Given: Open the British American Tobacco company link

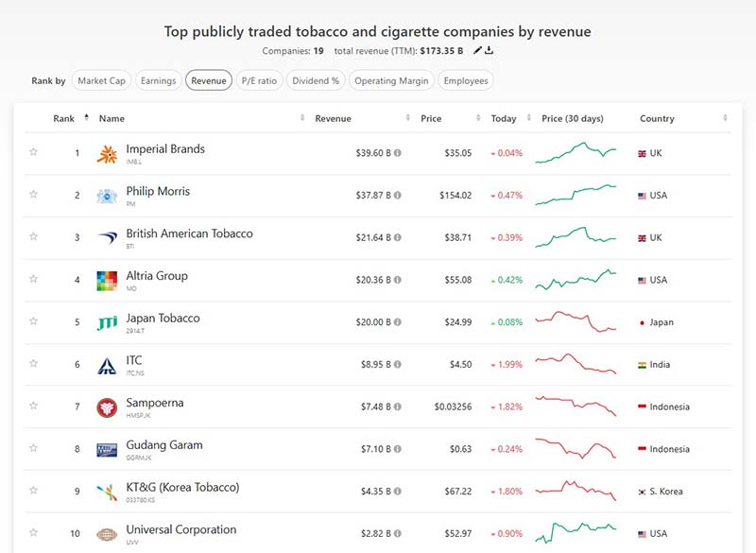Looking at the screenshot, I should (189, 233).
